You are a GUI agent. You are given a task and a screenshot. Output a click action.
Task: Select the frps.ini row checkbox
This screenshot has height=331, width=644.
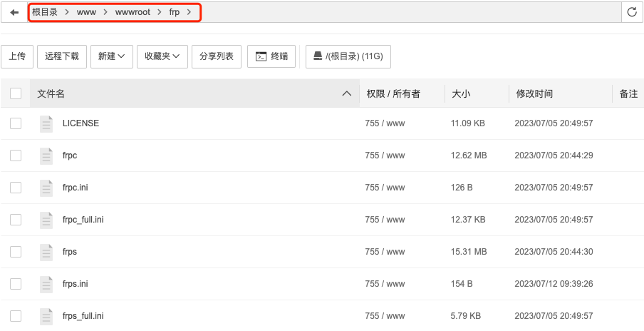pyautogui.click(x=16, y=284)
